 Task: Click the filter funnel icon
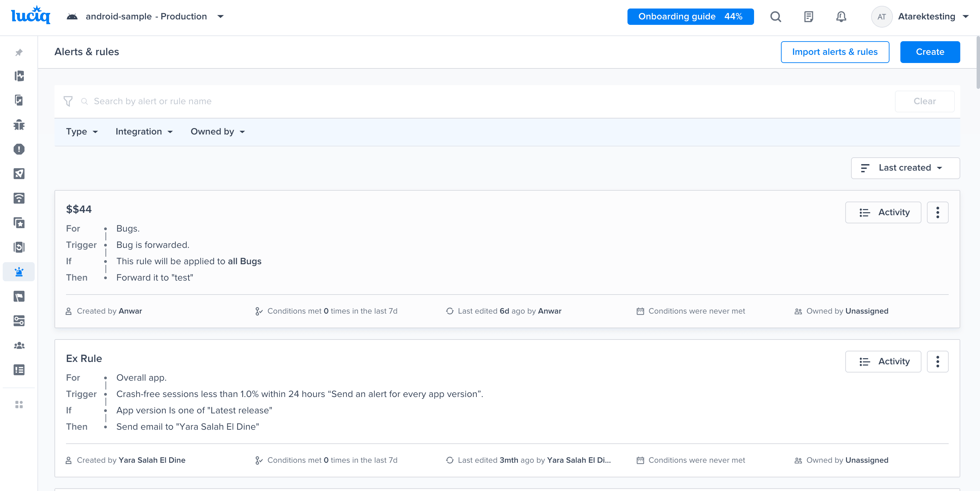click(68, 101)
